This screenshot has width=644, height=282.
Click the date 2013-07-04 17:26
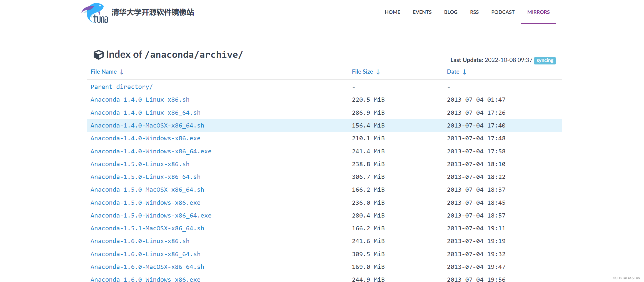[476, 113]
